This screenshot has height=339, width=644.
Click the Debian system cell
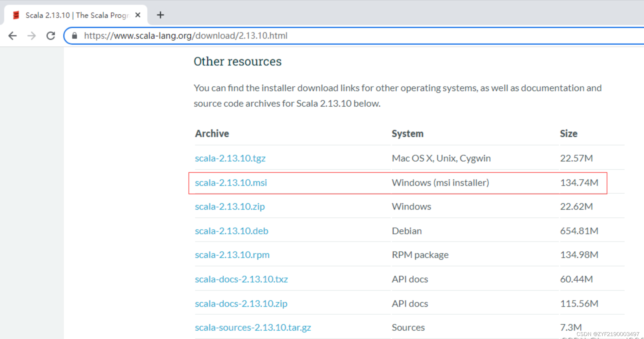[x=407, y=231]
